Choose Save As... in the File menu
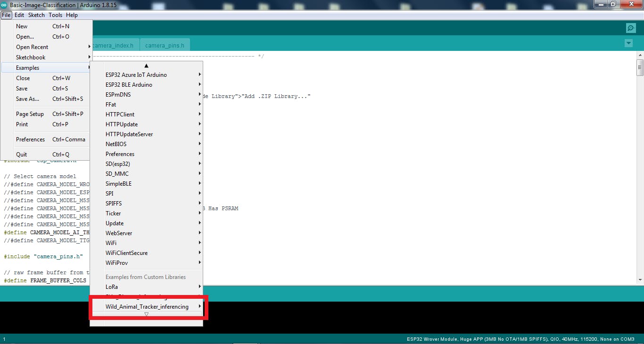644x344 pixels. click(x=46, y=99)
